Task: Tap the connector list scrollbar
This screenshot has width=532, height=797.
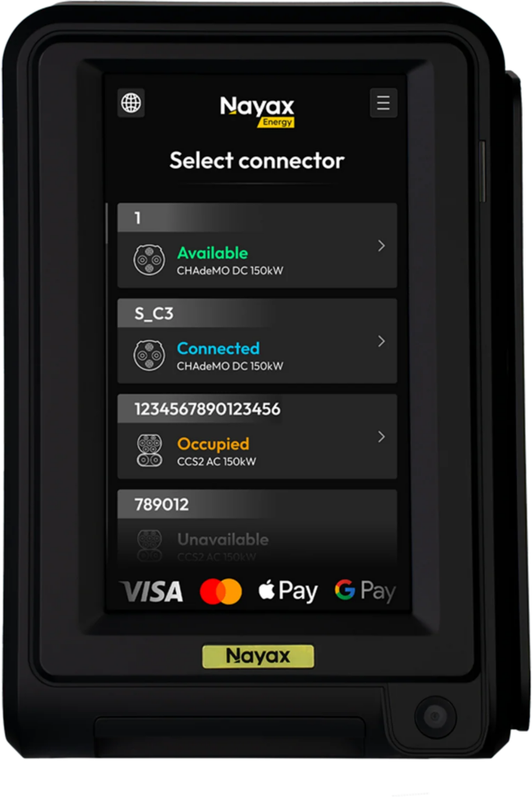Action: [x=107, y=223]
